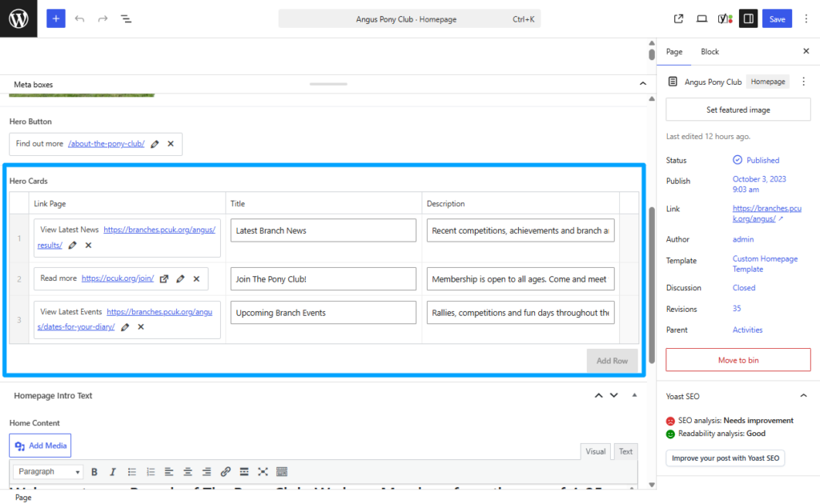The width and height of the screenshot is (820, 504).
Task: Open the preview device laptop icon
Action: (701, 19)
